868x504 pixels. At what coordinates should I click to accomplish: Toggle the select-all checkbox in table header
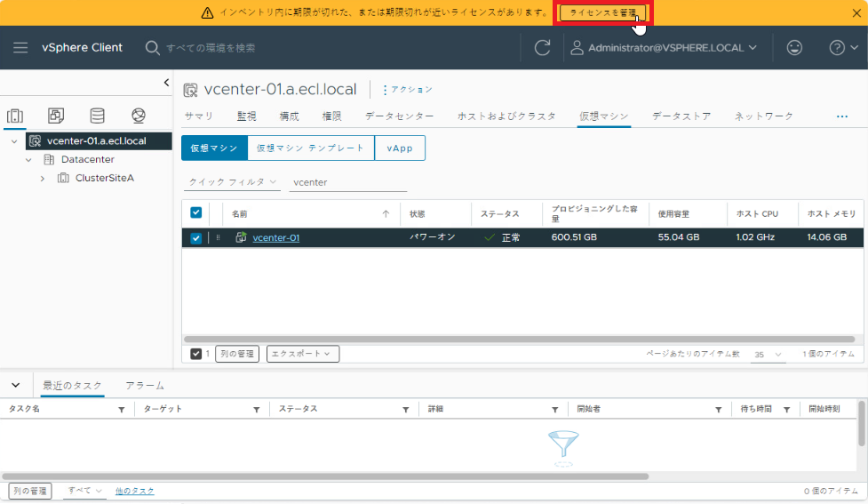[196, 212]
